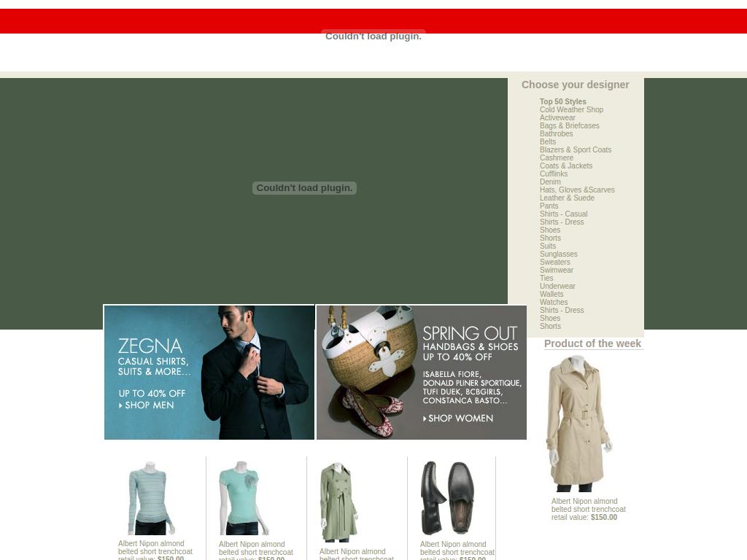Open Blazers & Sport Coats
The width and height of the screenshot is (747, 560).
click(576, 149)
